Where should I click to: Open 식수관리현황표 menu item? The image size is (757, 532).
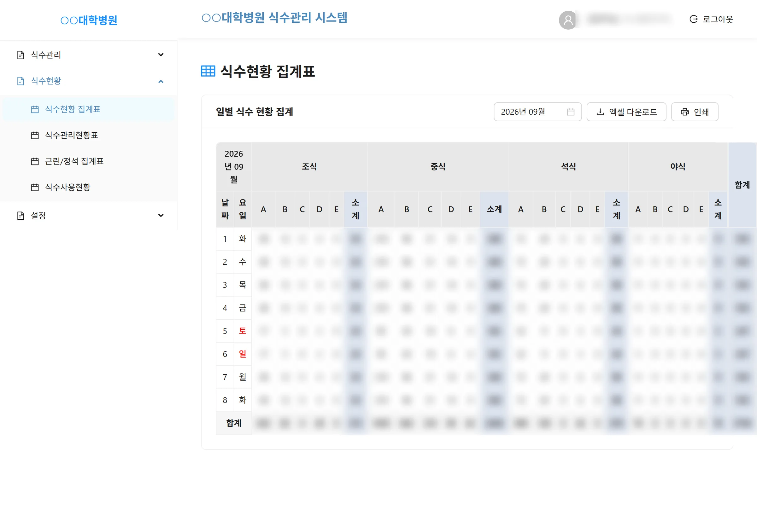[88, 135]
